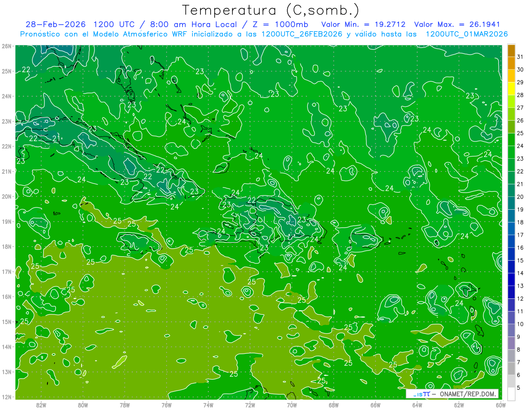Click the color scale label "31"
The image size is (532, 411).
tap(520, 57)
